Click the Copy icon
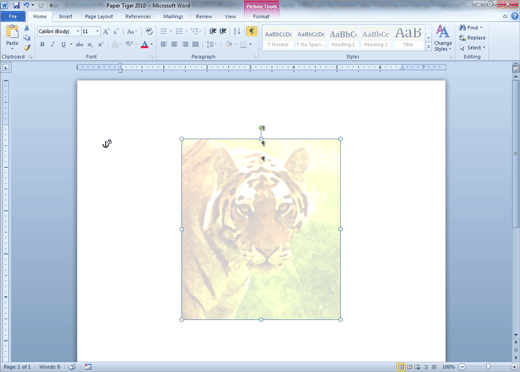The width and height of the screenshot is (520, 372). [x=27, y=38]
